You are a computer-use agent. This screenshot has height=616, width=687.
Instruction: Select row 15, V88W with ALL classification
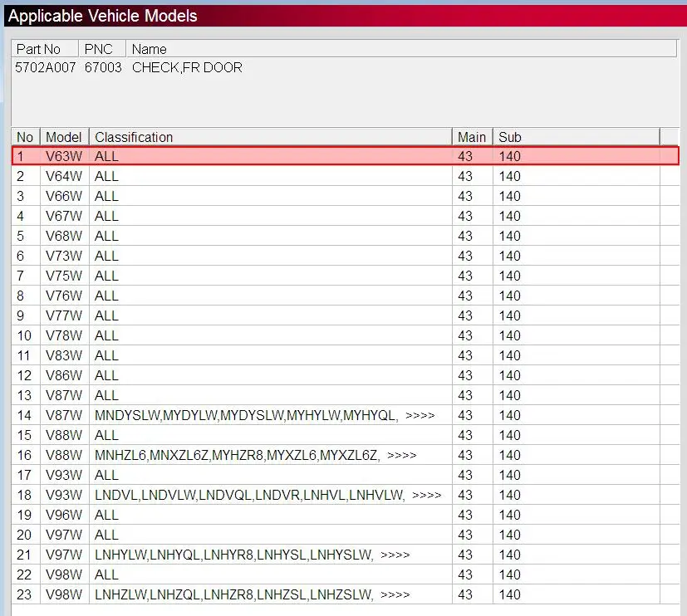(x=346, y=435)
